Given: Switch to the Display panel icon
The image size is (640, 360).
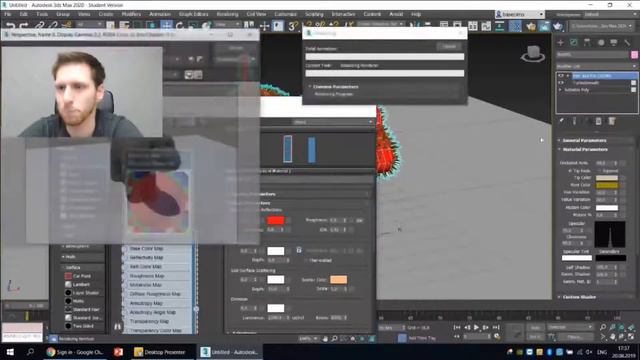Looking at the screenshot, I should tap(613, 42).
